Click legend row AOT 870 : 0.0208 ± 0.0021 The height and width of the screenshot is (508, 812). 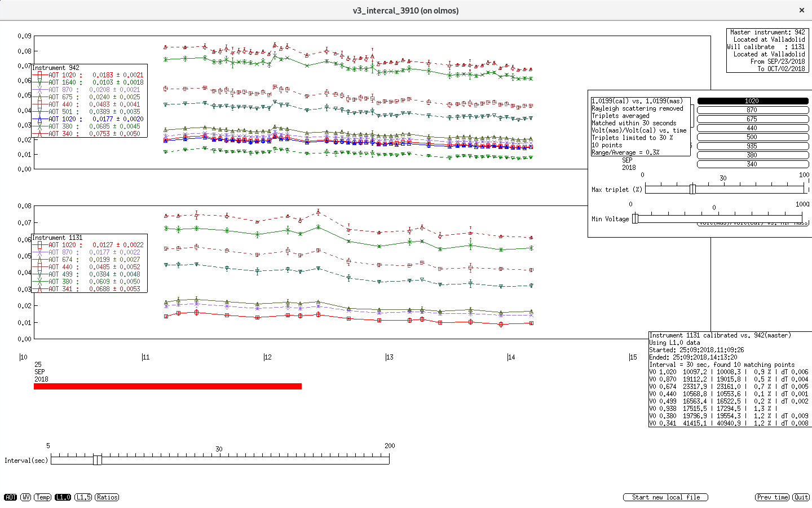pyautogui.click(x=89, y=90)
